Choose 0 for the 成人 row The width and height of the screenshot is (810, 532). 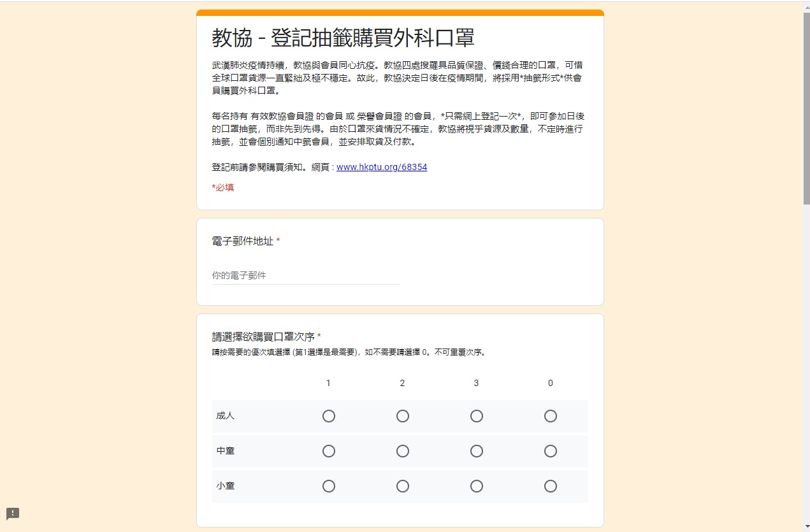click(550, 416)
